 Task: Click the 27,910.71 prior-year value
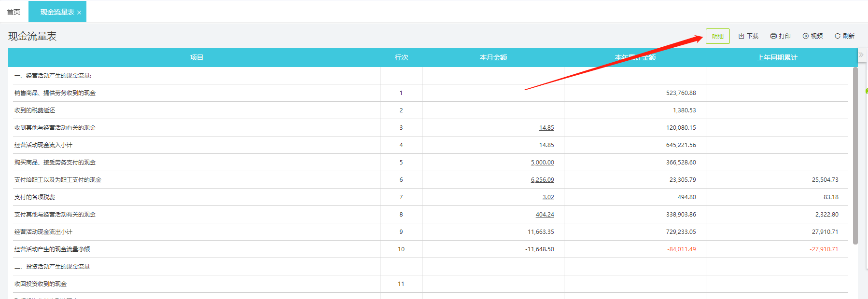(825, 232)
